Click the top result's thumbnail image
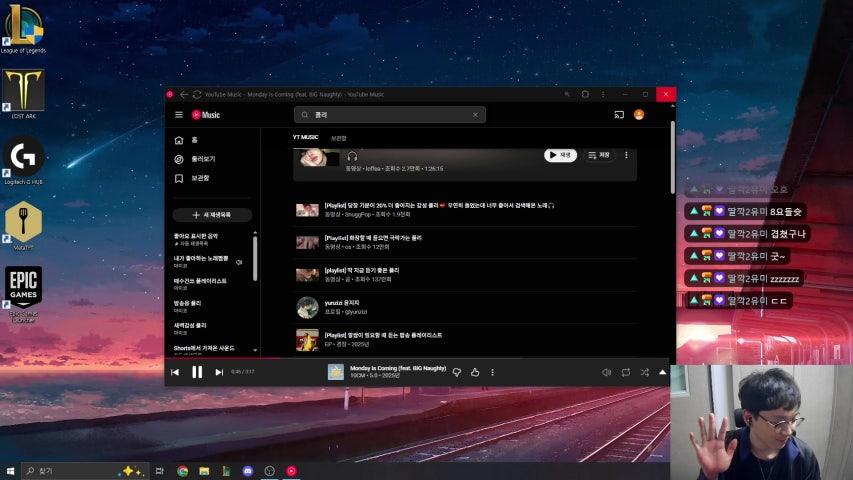The image size is (853, 480). pos(318,158)
